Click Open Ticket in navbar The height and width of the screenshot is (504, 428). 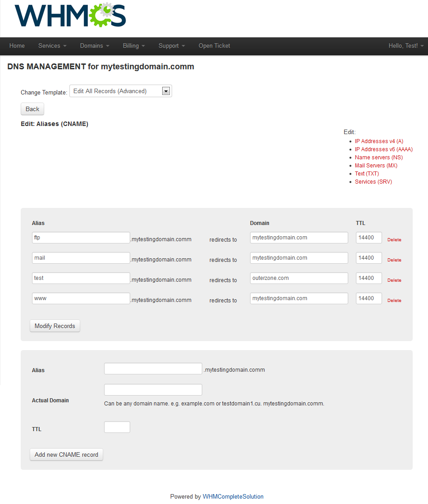214,46
